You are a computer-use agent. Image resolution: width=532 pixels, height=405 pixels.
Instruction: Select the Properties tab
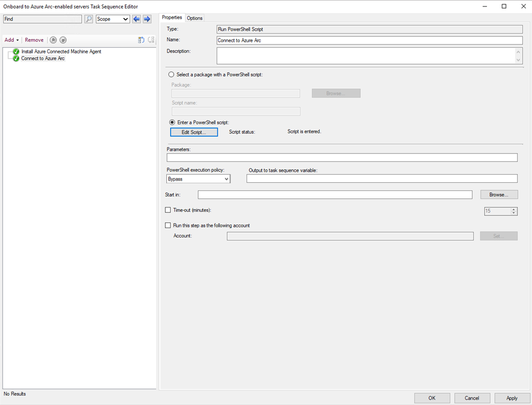172,17
